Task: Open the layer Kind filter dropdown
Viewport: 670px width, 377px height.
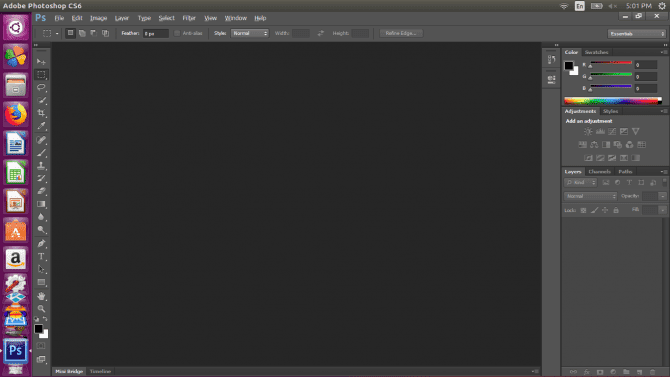Action: click(x=580, y=183)
